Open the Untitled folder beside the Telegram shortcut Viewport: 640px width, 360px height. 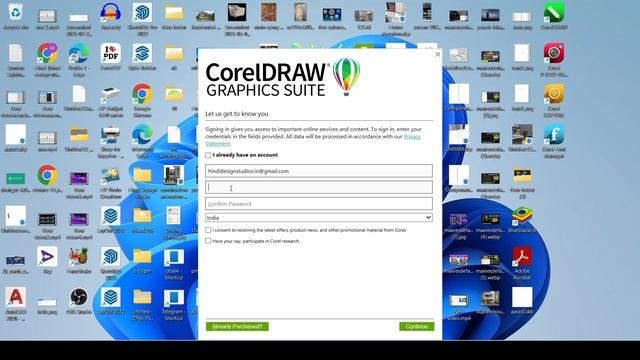point(142,297)
